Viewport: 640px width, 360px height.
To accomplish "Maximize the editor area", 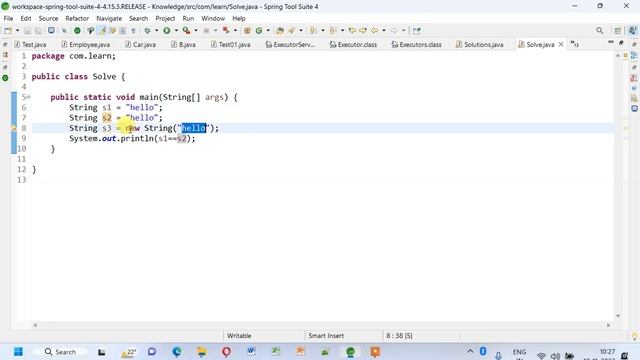I will 621,42.
